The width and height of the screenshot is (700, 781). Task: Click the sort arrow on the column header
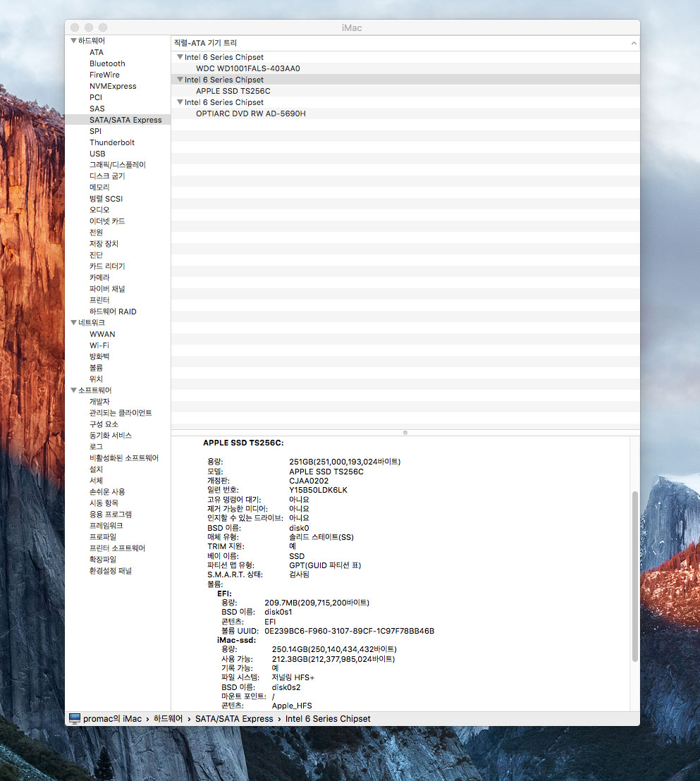633,43
